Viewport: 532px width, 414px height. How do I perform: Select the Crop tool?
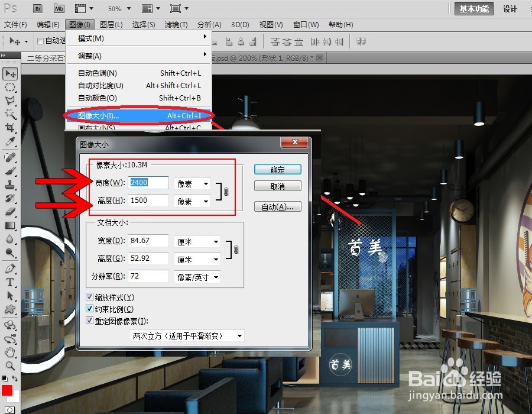(x=10, y=128)
